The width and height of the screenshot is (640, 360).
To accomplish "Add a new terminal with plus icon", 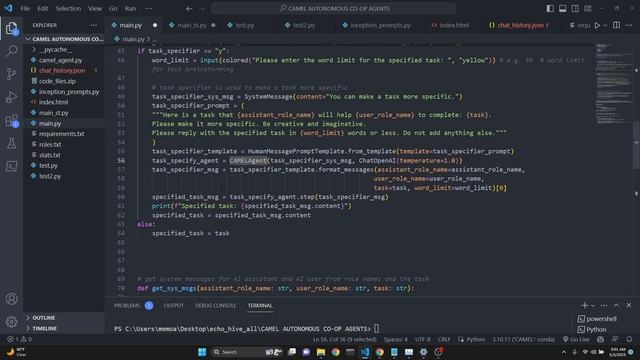I will pyautogui.click(x=584, y=305).
